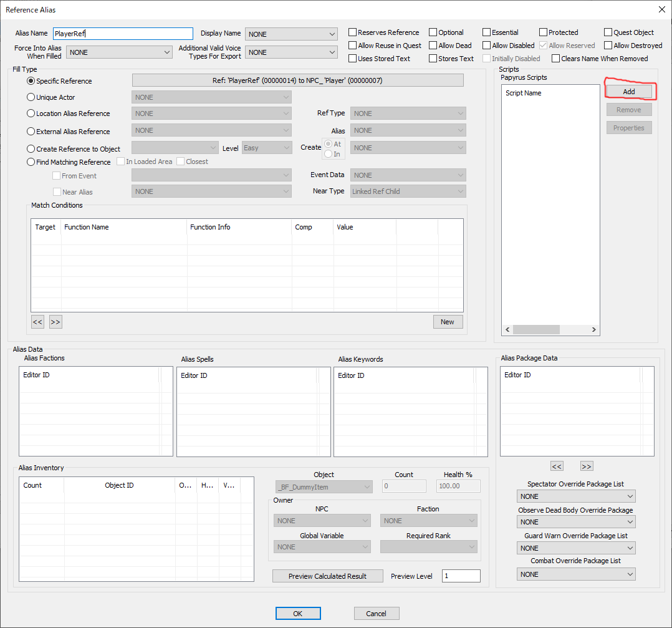Image resolution: width=672 pixels, height=628 pixels.
Task: Enable Clears Name When Removed
Action: pyautogui.click(x=555, y=58)
